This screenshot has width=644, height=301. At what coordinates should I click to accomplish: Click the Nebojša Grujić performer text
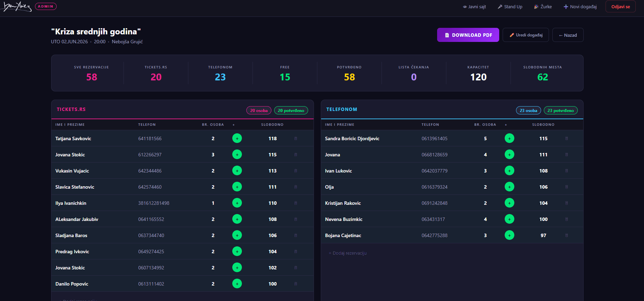pyautogui.click(x=127, y=42)
